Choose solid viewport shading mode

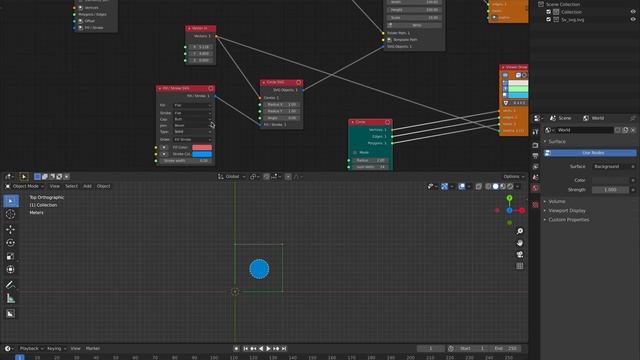(496, 187)
